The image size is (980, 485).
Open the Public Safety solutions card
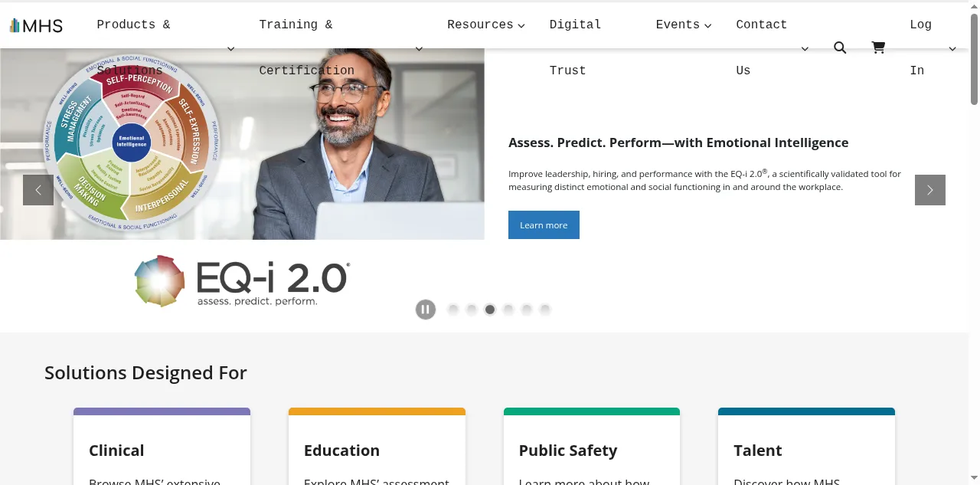click(592, 447)
